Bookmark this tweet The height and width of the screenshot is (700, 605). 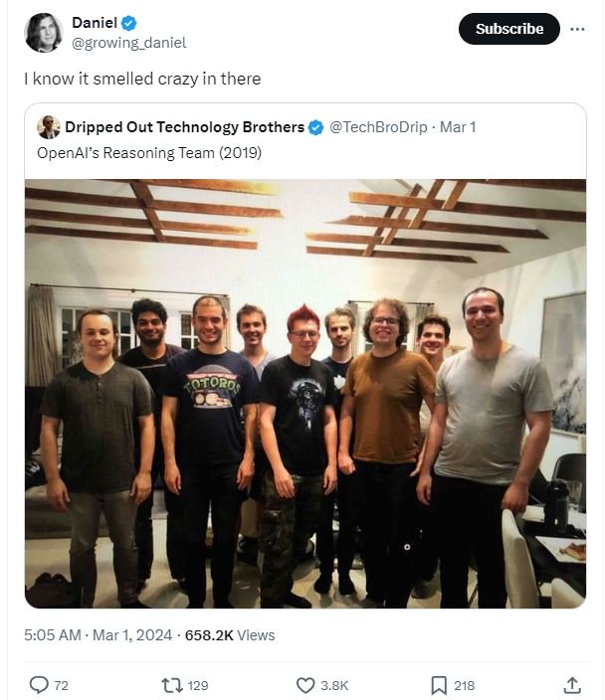click(439, 685)
